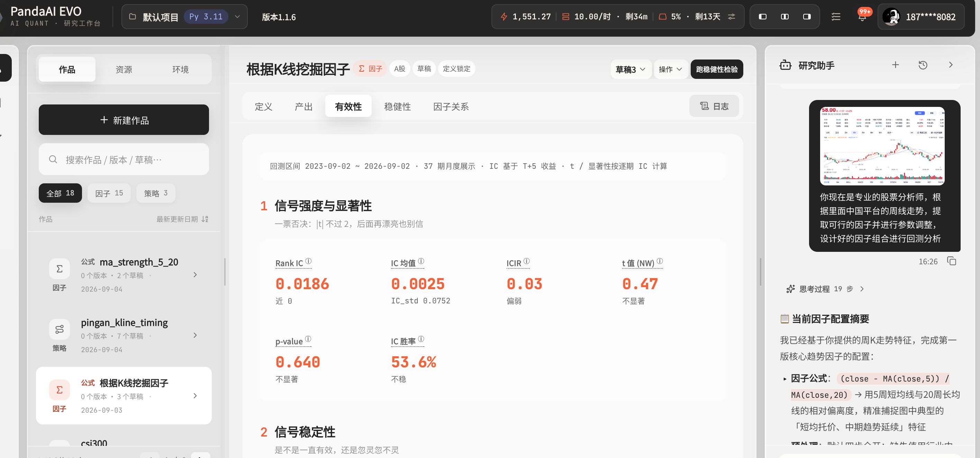Image resolution: width=980 pixels, height=458 pixels.
Task: Open user account 187****8082 menu
Action: pos(920,17)
